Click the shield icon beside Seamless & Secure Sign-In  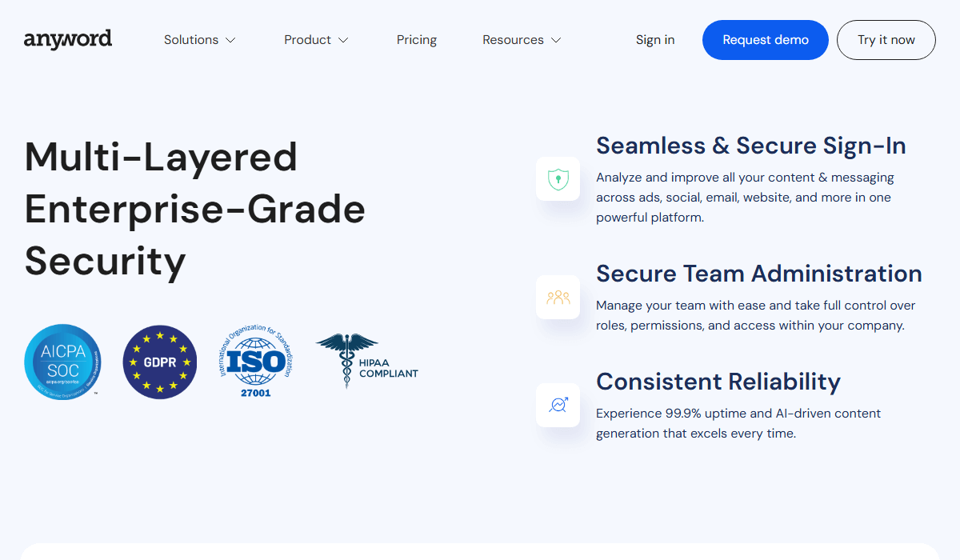tap(558, 178)
